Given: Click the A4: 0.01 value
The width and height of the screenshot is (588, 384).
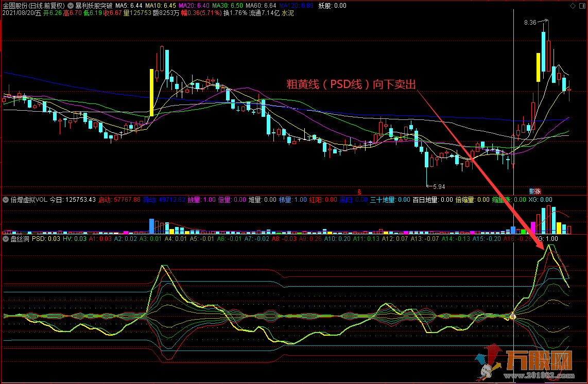Looking at the screenshot, I should click(176, 239).
